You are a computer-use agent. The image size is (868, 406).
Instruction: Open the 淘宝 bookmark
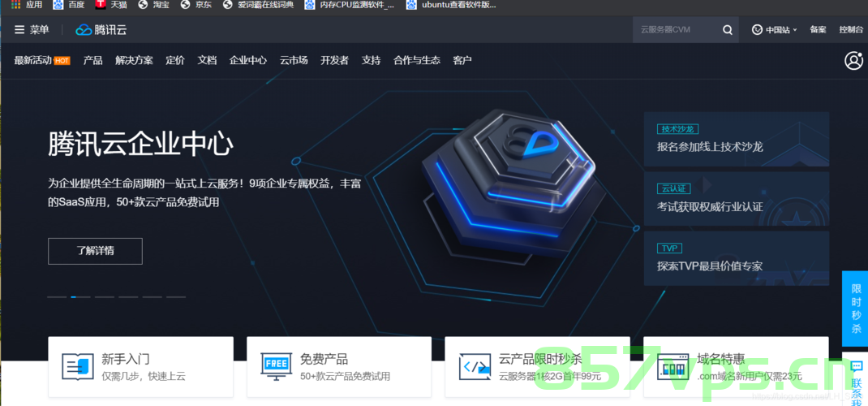pyautogui.click(x=153, y=5)
